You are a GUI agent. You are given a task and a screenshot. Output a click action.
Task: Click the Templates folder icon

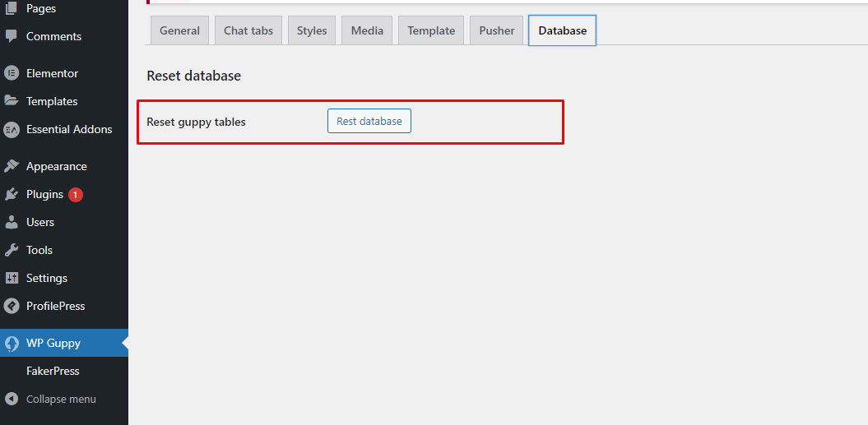[12, 101]
